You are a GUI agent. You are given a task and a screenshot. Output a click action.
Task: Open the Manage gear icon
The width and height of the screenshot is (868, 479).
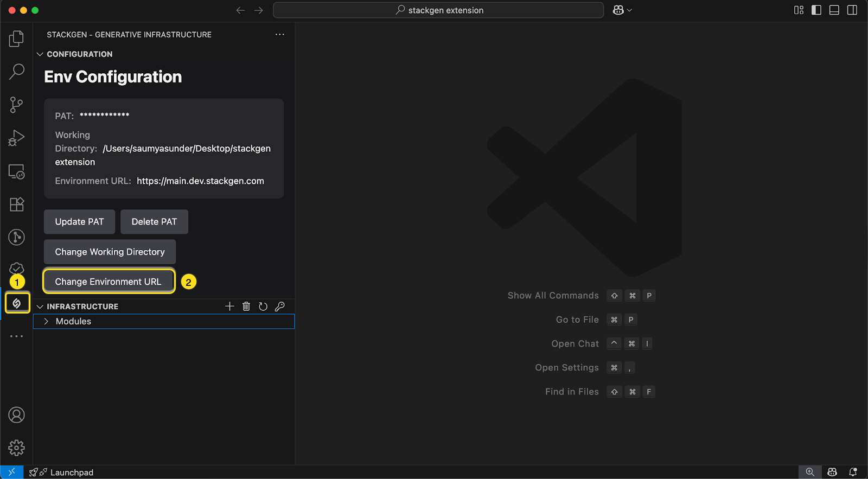tap(16, 448)
